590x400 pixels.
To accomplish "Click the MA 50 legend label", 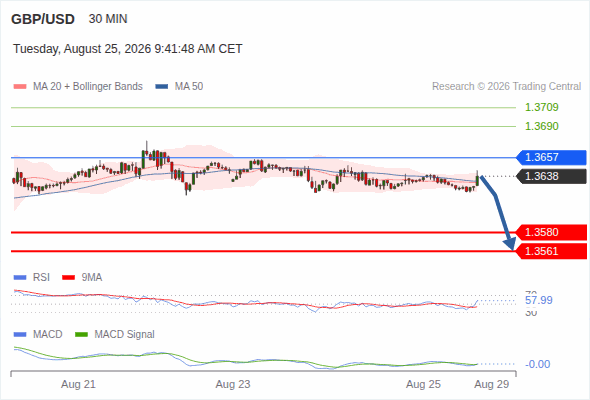I will (x=189, y=87).
